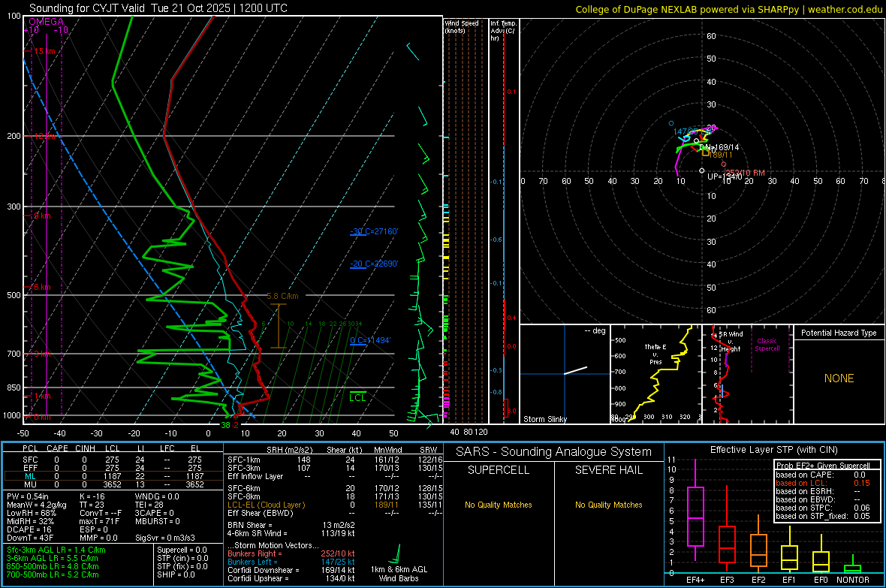Select the "-20 C=22690'" level label
The image size is (886, 588).
(374, 264)
